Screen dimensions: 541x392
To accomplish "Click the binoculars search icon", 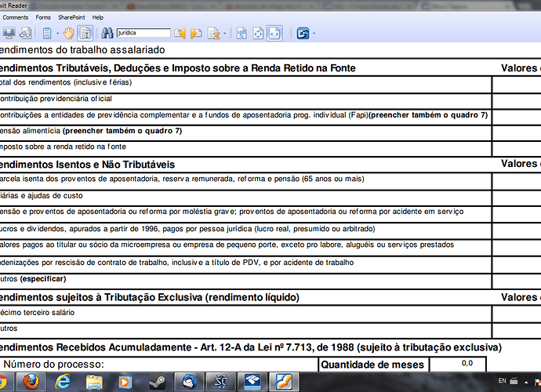I will click(x=107, y=33).
